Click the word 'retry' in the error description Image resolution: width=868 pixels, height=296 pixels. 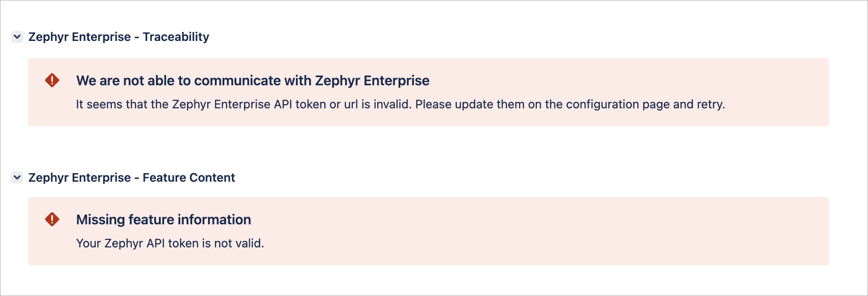click(710, 104)
